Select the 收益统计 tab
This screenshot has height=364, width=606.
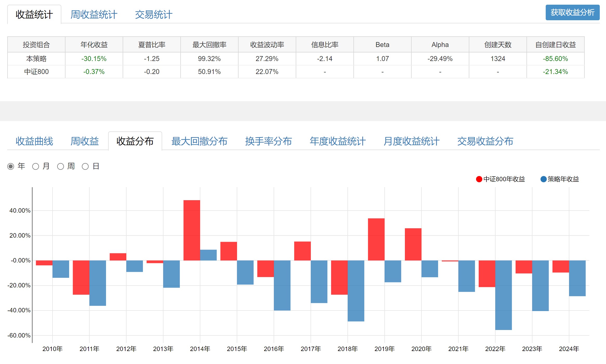[x=34, y=15]
